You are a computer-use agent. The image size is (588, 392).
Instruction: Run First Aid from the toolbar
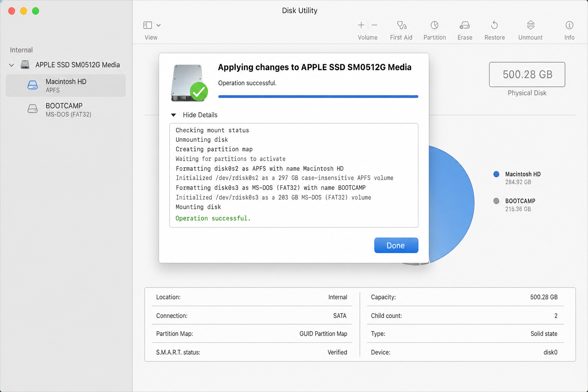[401, 25]
